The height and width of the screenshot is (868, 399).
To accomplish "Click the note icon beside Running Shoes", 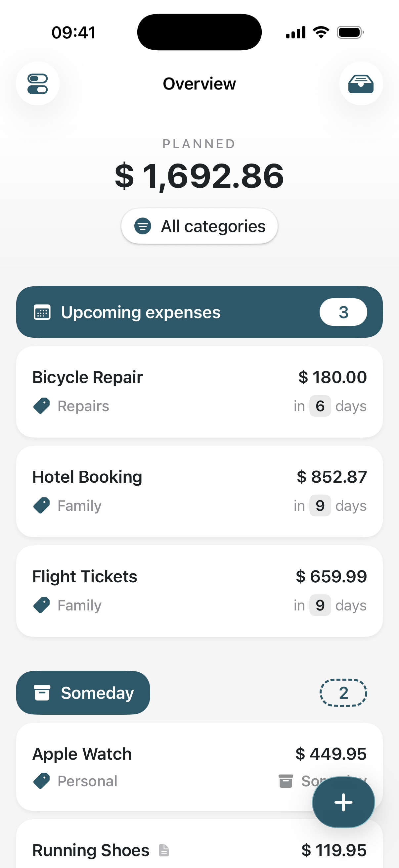I will pos(164,850).
